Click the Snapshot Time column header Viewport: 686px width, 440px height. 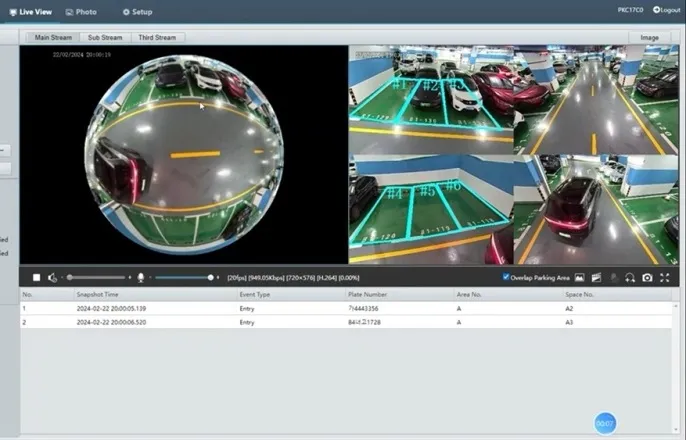[98, 294]
